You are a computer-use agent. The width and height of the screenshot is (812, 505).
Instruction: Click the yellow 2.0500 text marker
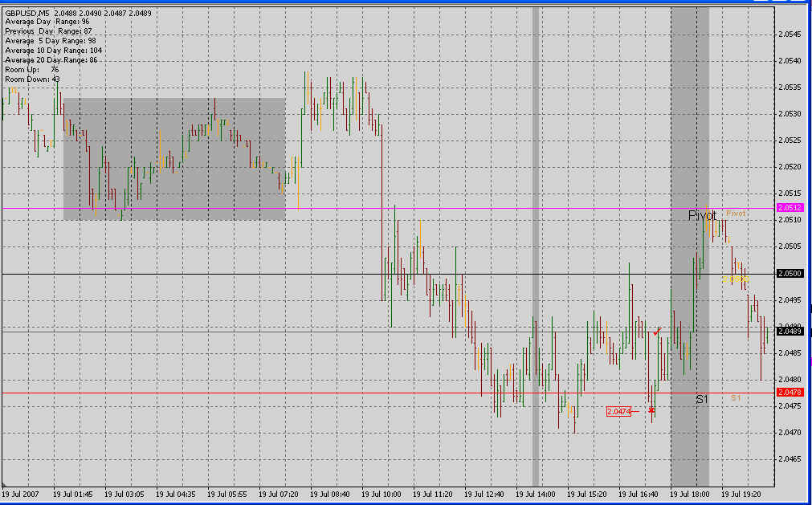pos(734,279)
